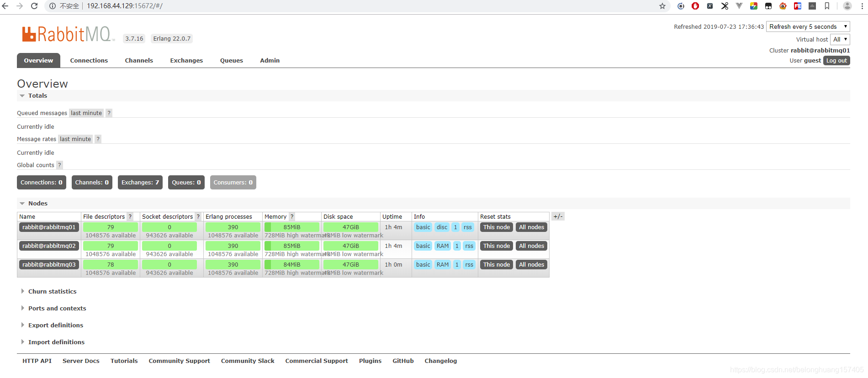Bookmark the page with the star icon

pos(662,6)
